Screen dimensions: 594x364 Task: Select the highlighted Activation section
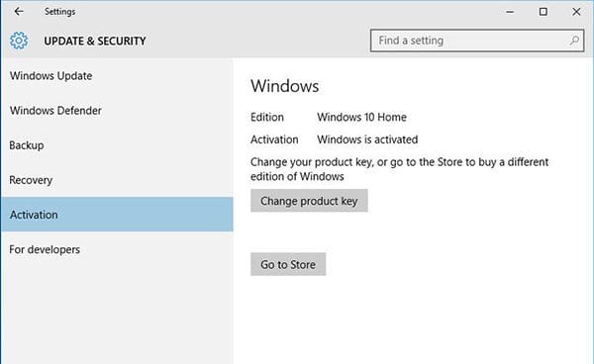117,215
